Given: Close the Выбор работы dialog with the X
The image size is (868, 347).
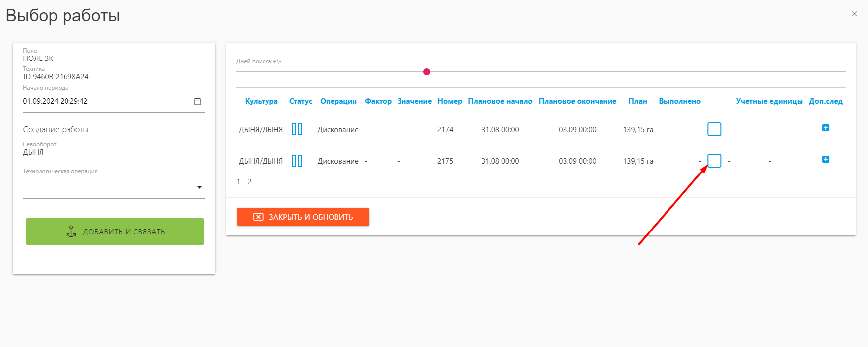Looking at the screenshot, I should pyautogui.click(x=854, y=14).
